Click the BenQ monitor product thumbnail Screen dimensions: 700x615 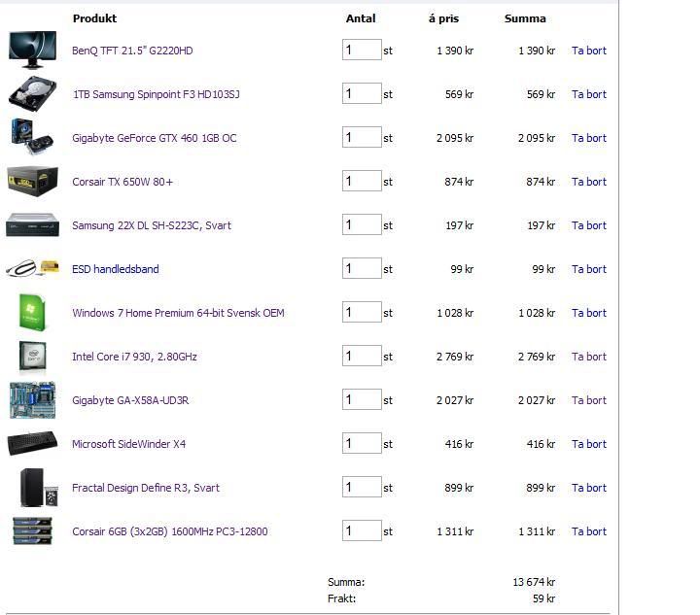32,49
